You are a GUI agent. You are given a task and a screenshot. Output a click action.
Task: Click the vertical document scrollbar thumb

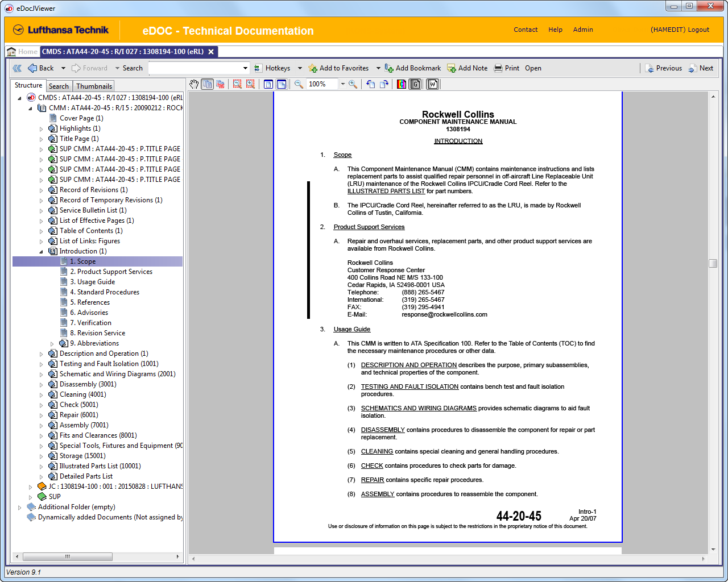(713, 263)
